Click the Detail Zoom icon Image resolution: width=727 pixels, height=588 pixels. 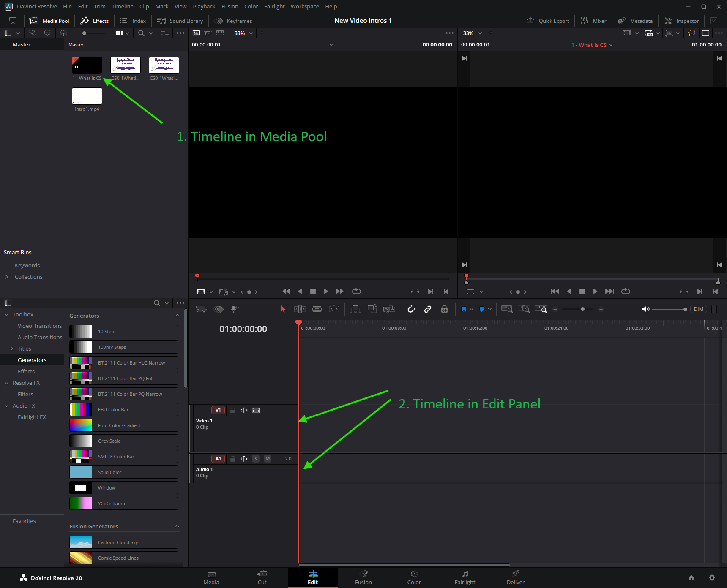(524, 309)
